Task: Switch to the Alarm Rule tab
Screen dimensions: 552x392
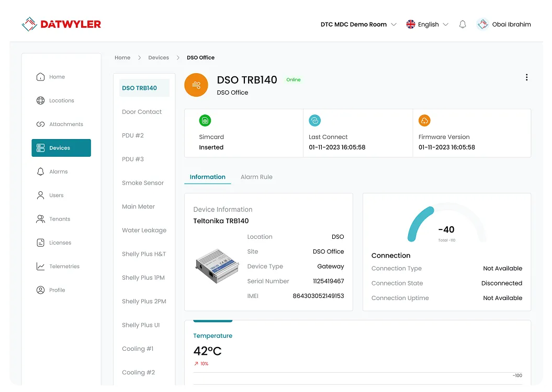Action: pos(256,177)
